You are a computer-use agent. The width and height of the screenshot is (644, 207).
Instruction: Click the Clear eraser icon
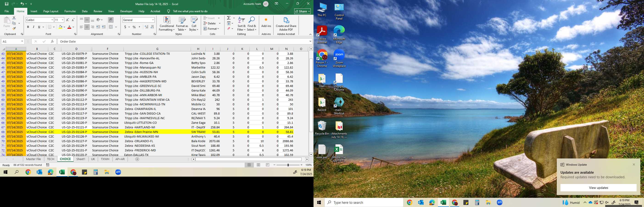(229, 29)
